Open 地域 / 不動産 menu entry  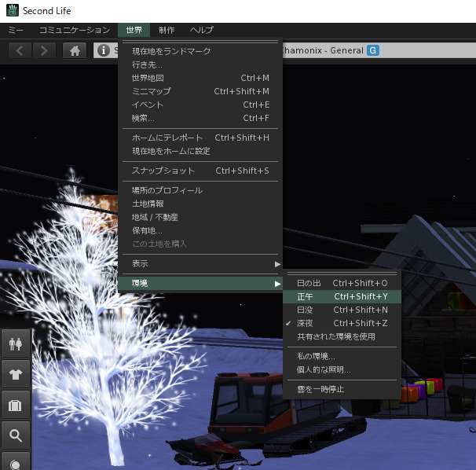pyautogui.click(x=200, y=217)
